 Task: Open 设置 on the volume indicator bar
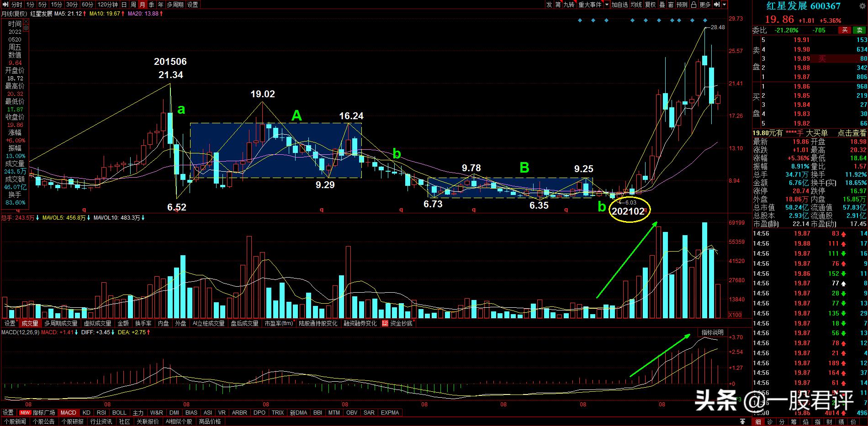(10, 323)
